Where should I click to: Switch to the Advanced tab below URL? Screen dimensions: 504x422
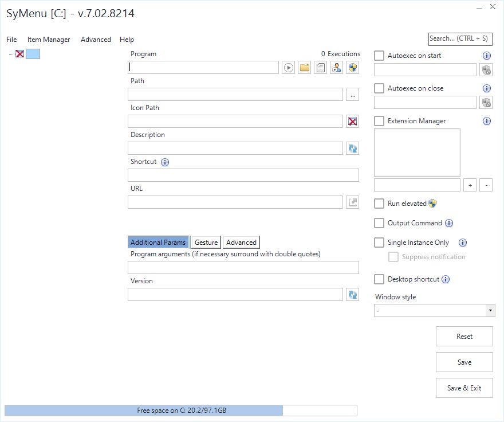pyautogui.click(x=241, y=243)
